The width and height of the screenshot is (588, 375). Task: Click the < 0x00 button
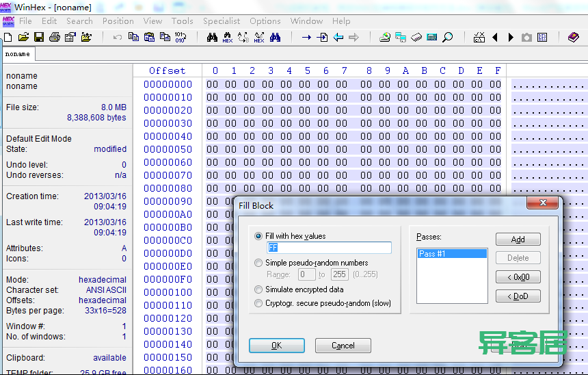518,277
